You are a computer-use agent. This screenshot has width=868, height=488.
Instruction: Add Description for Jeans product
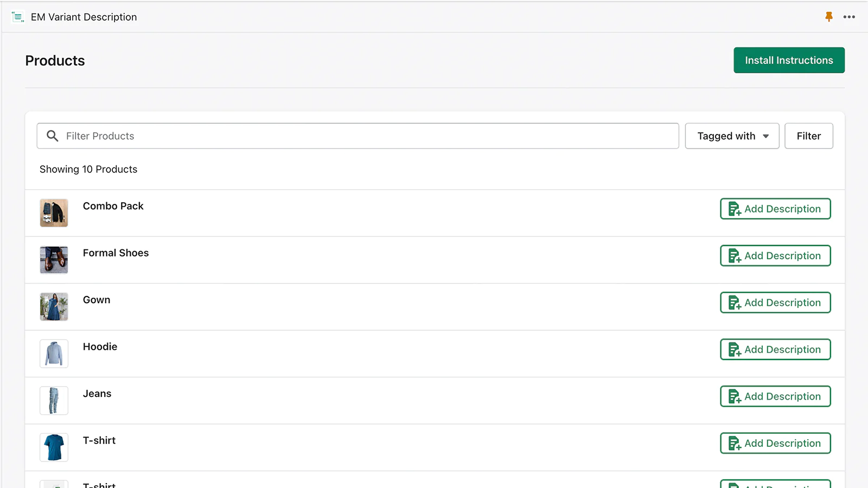point(775,396)
